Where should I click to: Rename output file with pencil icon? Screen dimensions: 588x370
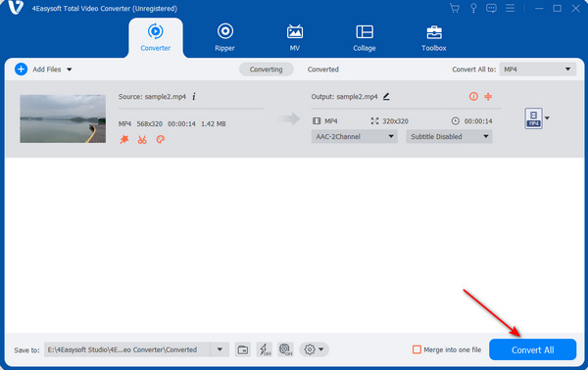point(386,97)
